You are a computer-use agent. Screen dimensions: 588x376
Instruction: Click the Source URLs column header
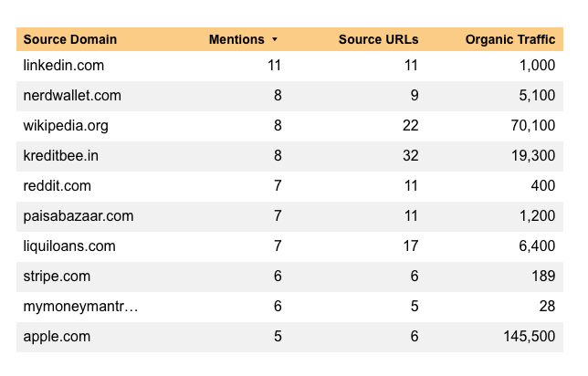coord(378,39)
